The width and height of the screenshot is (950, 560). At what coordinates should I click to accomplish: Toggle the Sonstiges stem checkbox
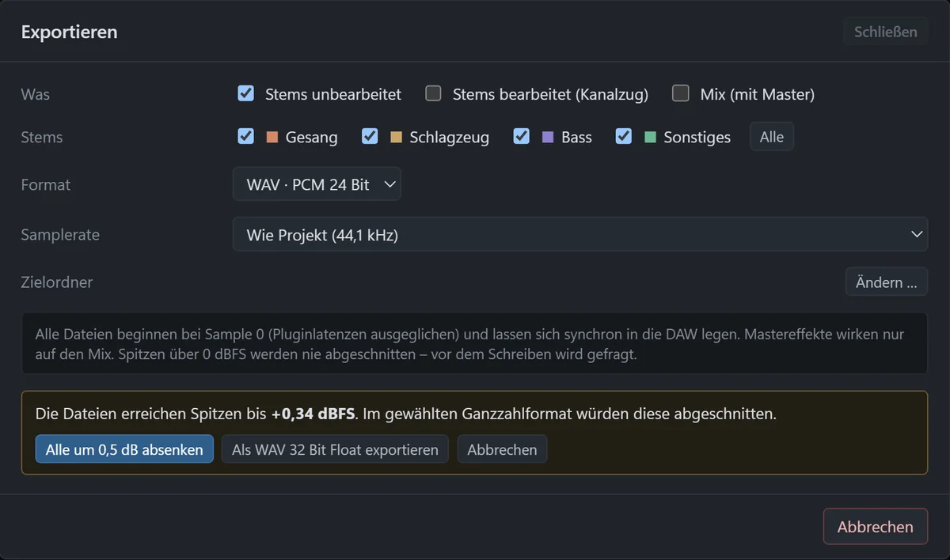click(624, 136)
